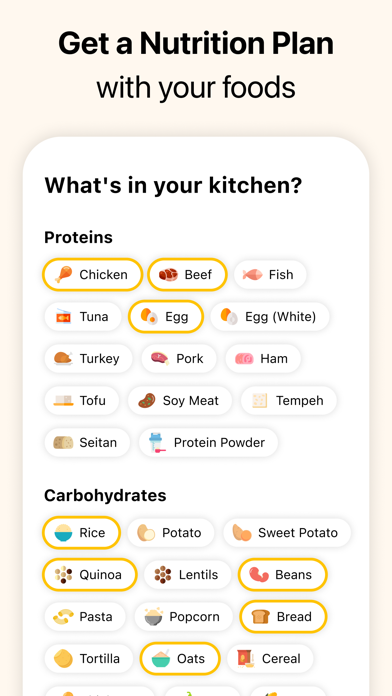This screenshot has height=696, width=392.
Task: Select Tofu as a protein
Action: point(82,400)
